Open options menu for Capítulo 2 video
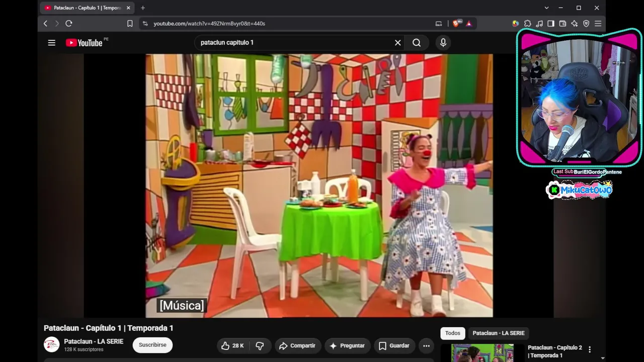This screenshot has height=362, width=644. [x=590, y=349]
